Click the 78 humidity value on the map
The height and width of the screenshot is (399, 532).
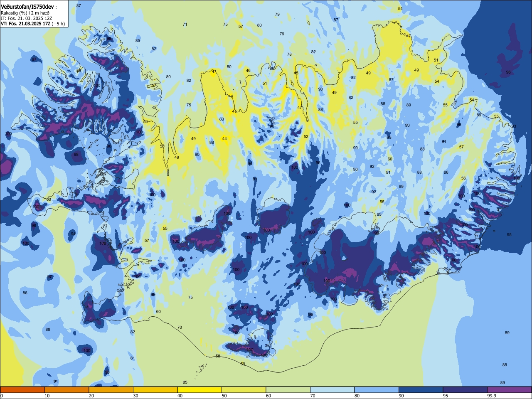[289, 54]
